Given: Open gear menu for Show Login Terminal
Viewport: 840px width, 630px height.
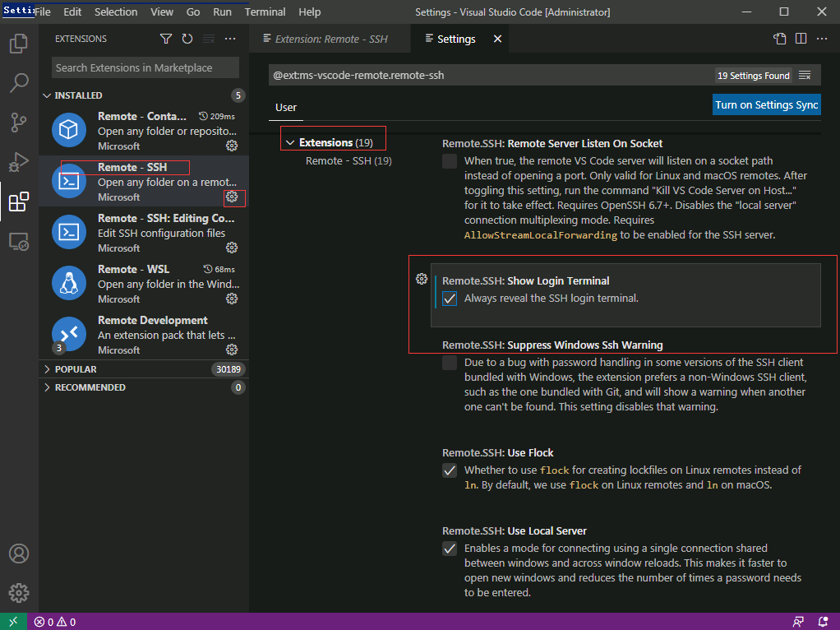Looking at the screenshot, I should (422, 279).
